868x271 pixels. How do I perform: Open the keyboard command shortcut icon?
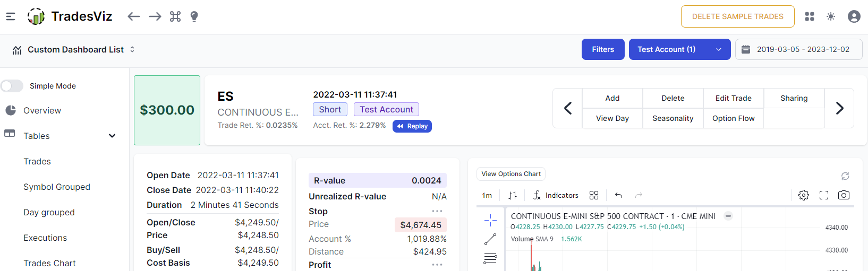coord(175,16)
